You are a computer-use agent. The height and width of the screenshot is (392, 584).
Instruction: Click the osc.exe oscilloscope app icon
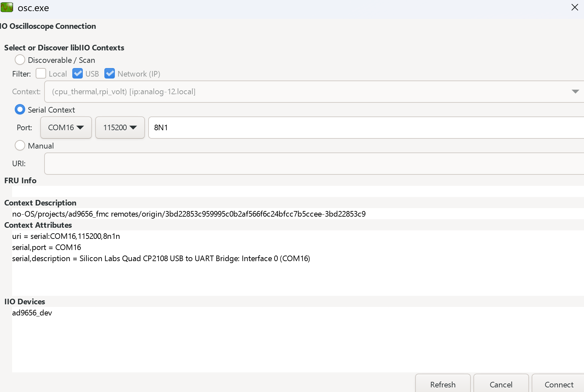tap(7, 7)
